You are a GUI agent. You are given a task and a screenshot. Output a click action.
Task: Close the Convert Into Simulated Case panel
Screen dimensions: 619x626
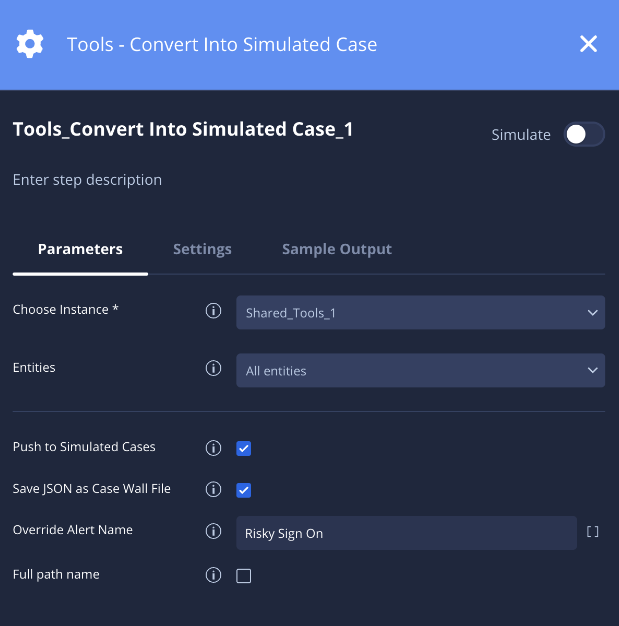pos(589,44)
